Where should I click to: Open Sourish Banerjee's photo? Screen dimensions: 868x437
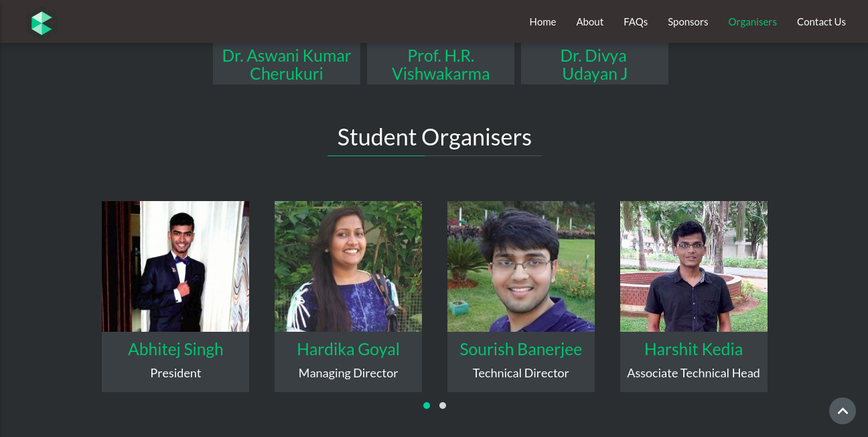click(x=521, y=266)
